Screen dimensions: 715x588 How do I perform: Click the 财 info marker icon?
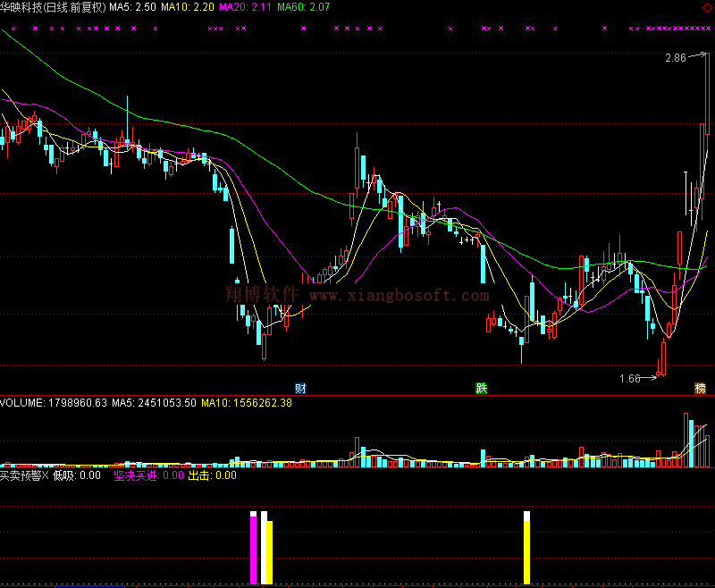(x=300, y=389)
